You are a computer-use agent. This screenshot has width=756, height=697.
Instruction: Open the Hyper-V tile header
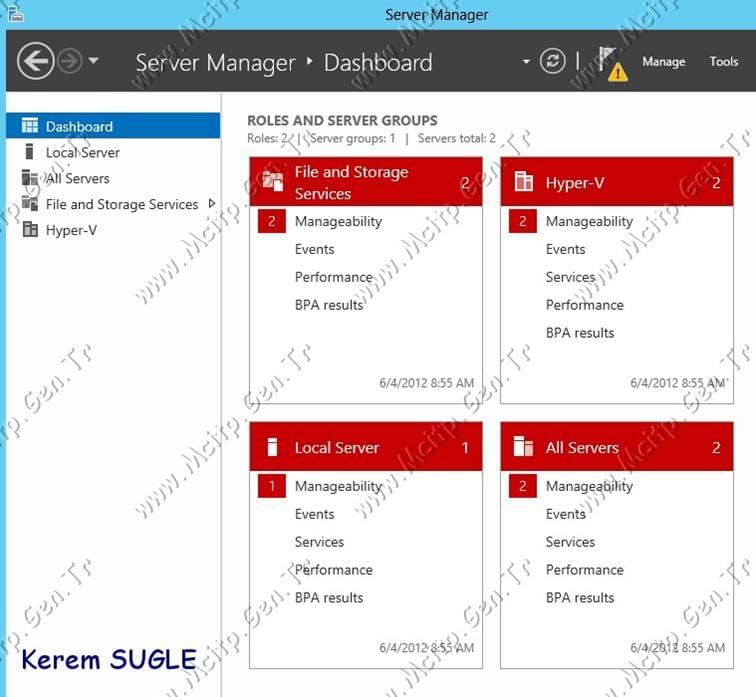coord(617,182)
